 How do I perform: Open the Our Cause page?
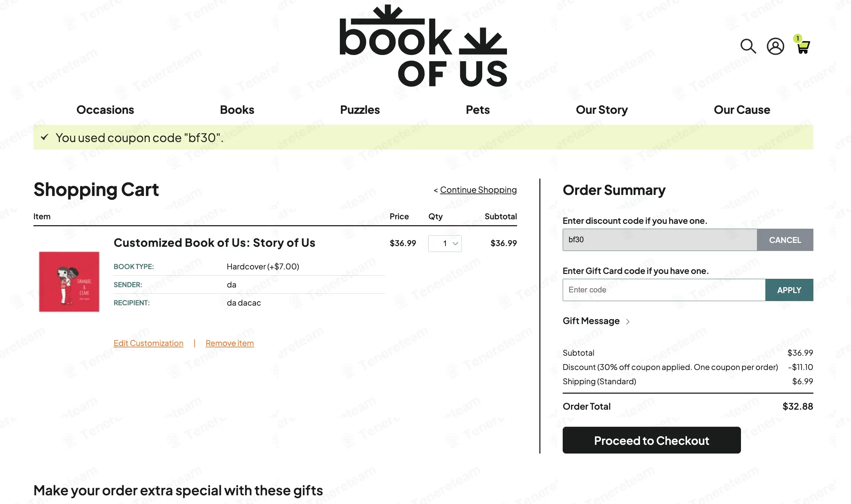coord(742,110)
